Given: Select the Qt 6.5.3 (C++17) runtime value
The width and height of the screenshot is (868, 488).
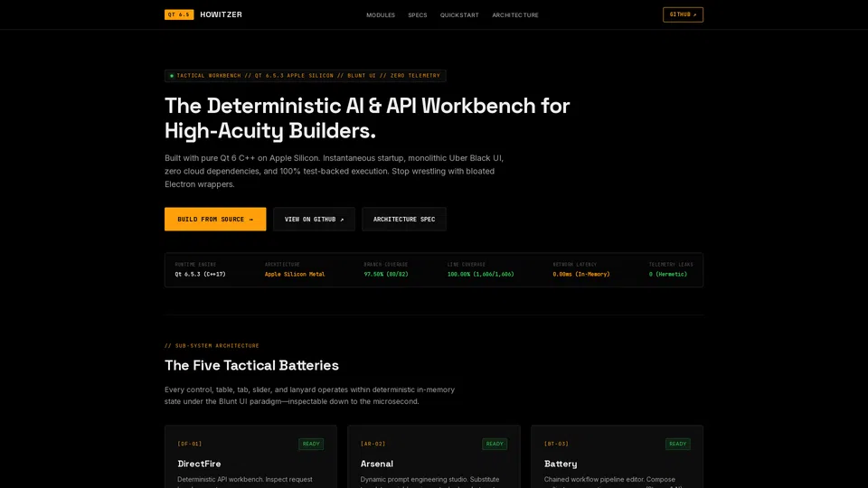Looking at the screenshot, I should (201, 275).
